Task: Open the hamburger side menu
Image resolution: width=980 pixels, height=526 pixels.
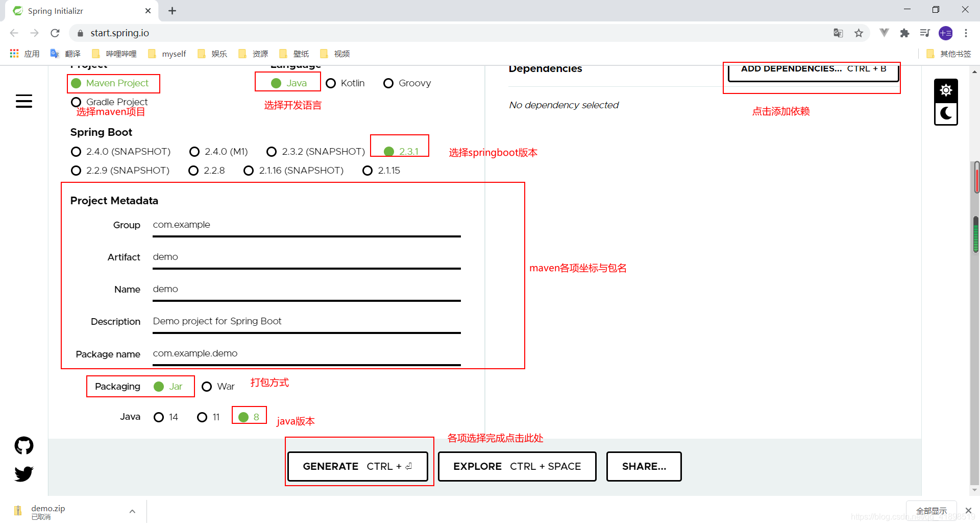Action: pos(24,101)
